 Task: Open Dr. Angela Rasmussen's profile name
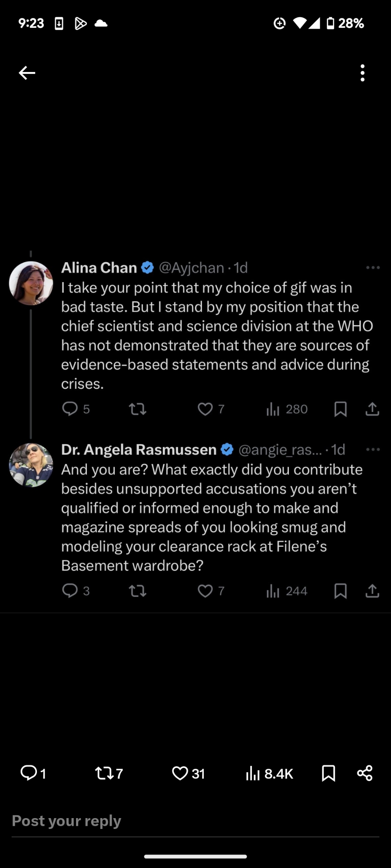click(x=139, y=450)
